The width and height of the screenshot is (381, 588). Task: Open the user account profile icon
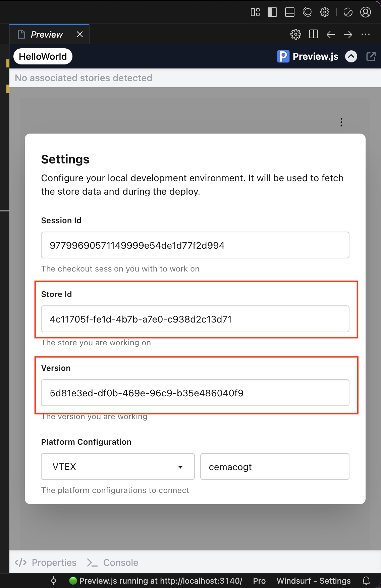(366, 12)
